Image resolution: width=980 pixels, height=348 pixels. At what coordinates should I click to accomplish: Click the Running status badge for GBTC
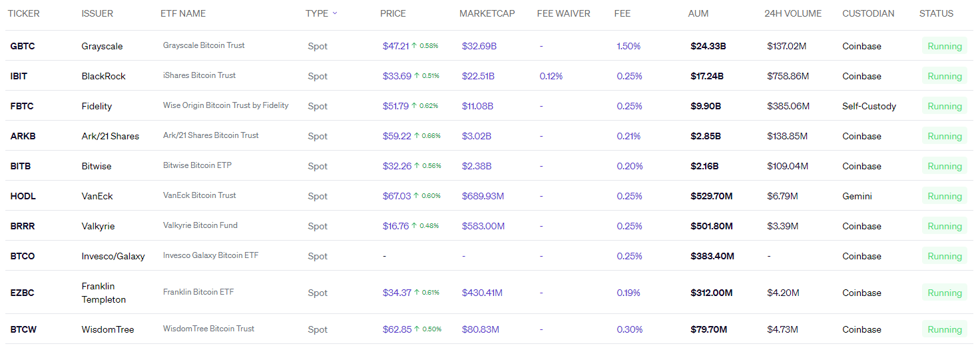tap(944, 46)
